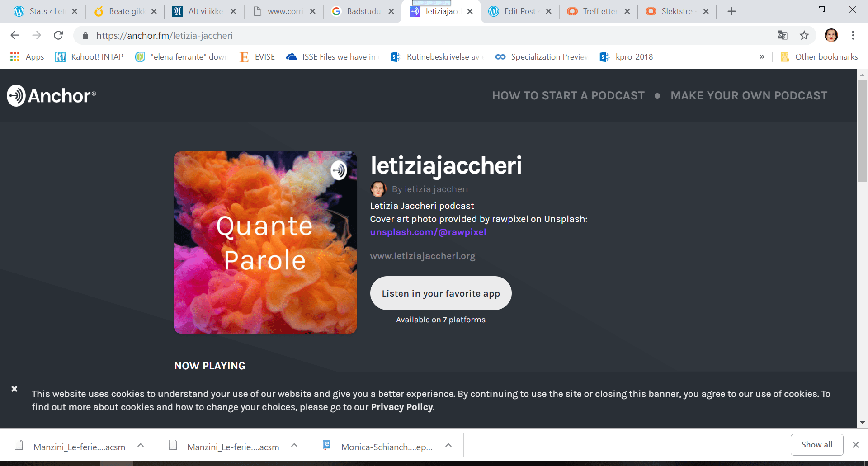This screenshot has width=868, height=466.
Task: Click the sound wave icon on Quante Parole cover
Action: tap(338, 170)
